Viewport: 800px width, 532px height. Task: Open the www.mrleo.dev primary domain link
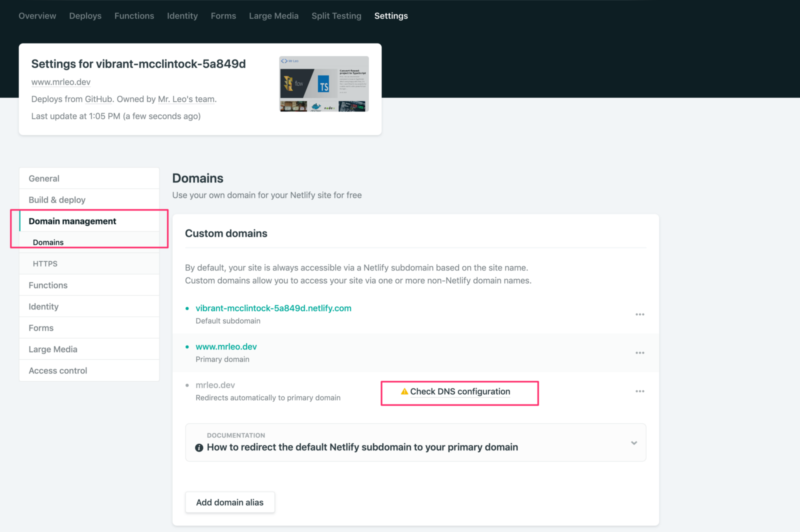point(226,347)
